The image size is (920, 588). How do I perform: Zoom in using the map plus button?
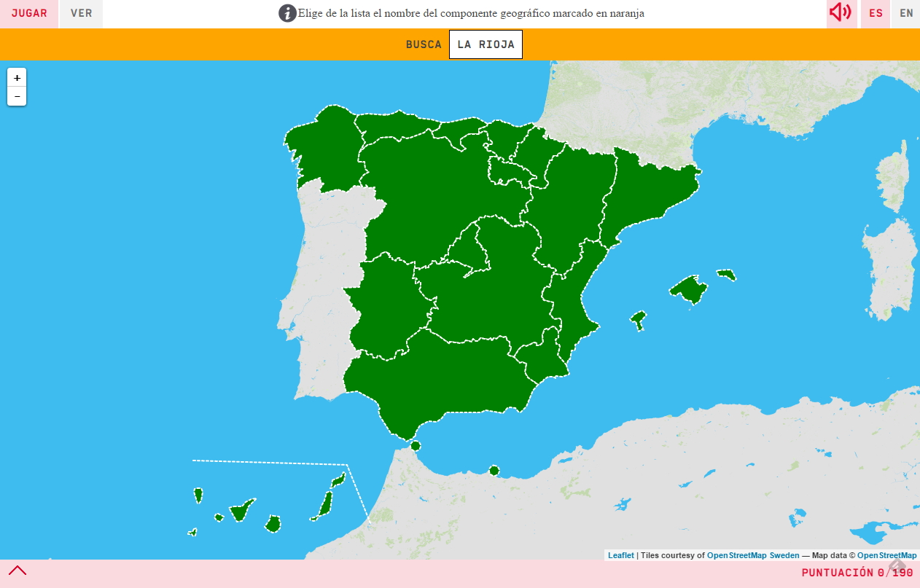pyautogui.click(x=16, y=77)
